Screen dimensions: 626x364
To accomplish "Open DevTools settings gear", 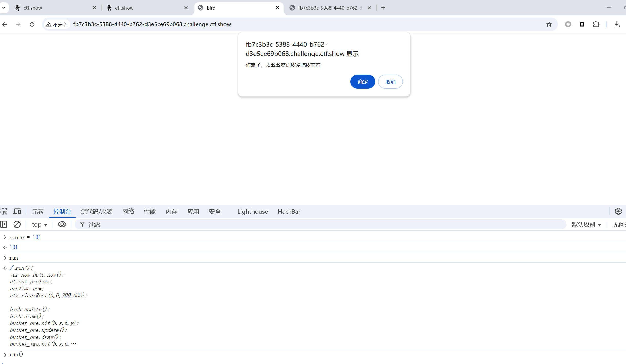I will (618, 211).
